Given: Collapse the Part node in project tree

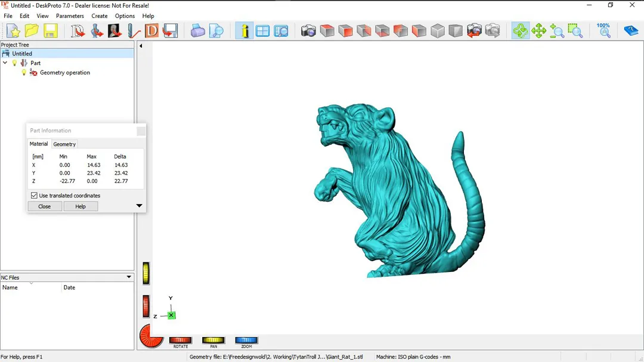Looking at the screenshot, I should (5, 63).
